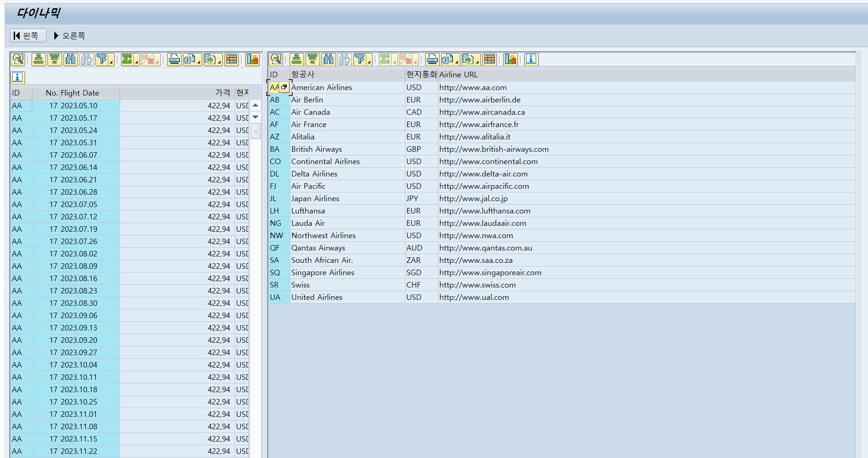Select flight date 2023.11.22 cell

tap(89, 451)
